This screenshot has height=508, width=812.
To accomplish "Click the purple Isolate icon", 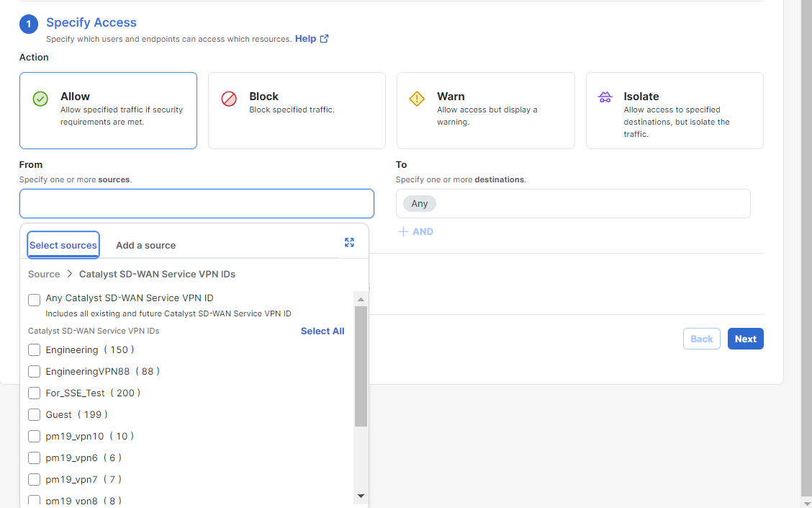I will (605, 97).
